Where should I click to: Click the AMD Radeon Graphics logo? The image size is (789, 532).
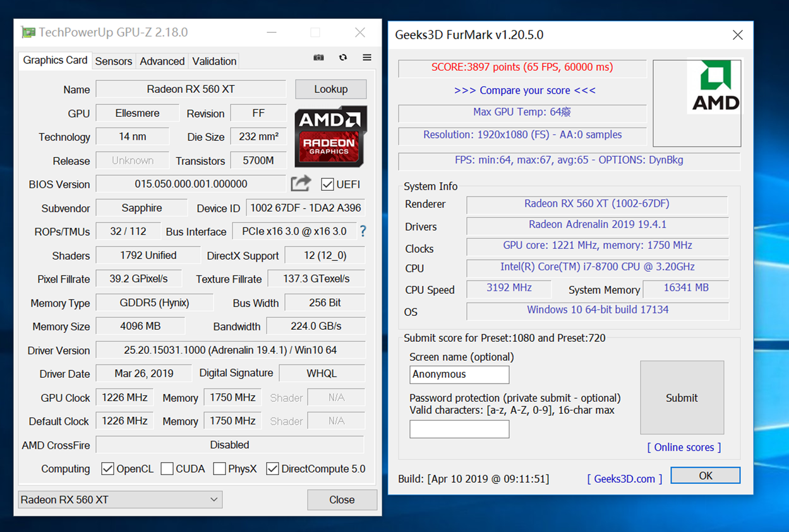point(330,136)
